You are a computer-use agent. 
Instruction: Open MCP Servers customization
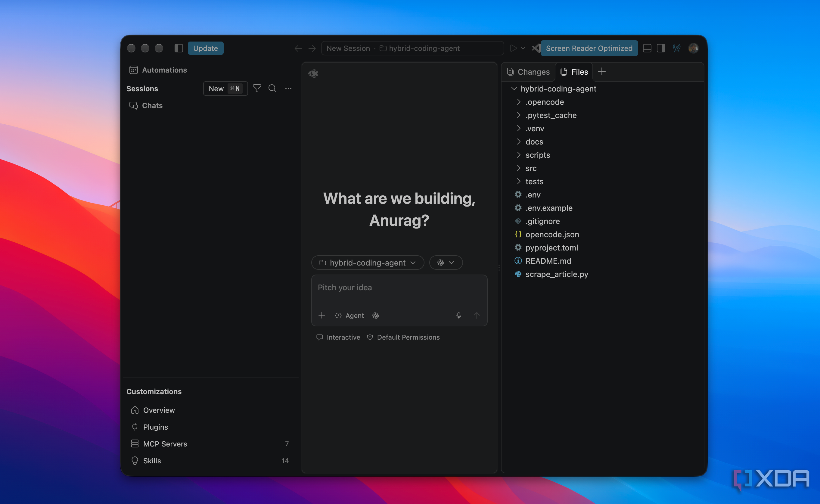[210, 444]
